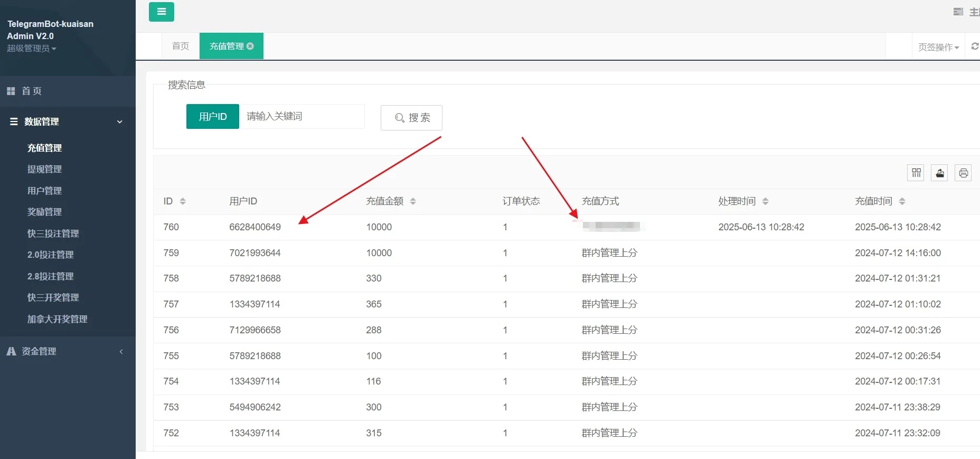Open the column filter icon above table
The width and height of the screenshot is (980, 459).
[916, 173]
